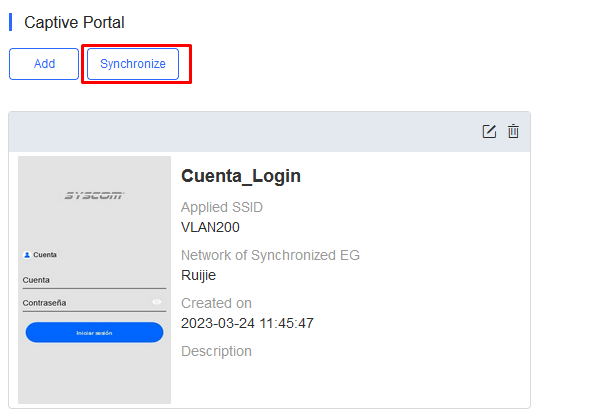The height and width of the screenshot is (419, 592).
Task: Click the Synchronize button
Action: [x=133, y=64]
